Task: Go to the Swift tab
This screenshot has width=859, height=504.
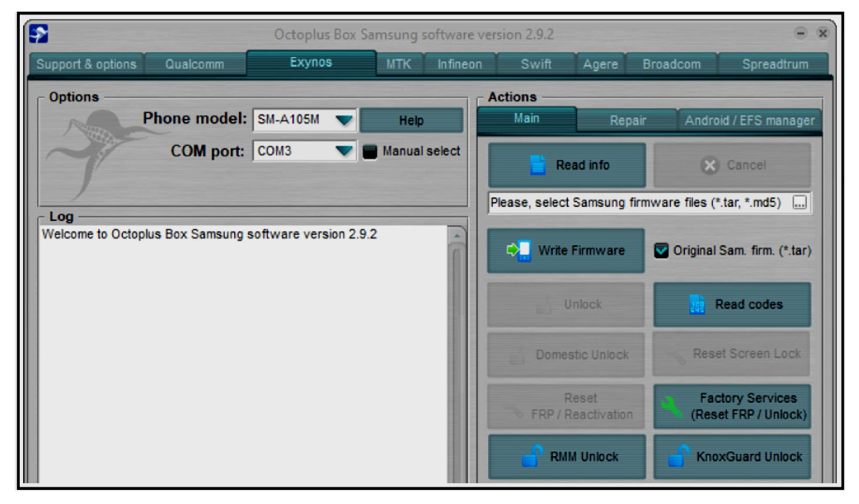Action: coord(536,64)
